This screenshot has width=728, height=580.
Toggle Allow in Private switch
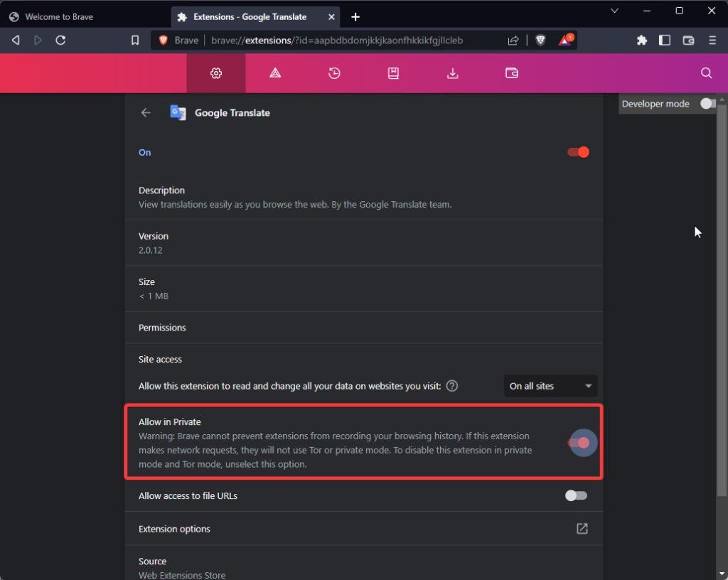point(578,443)
